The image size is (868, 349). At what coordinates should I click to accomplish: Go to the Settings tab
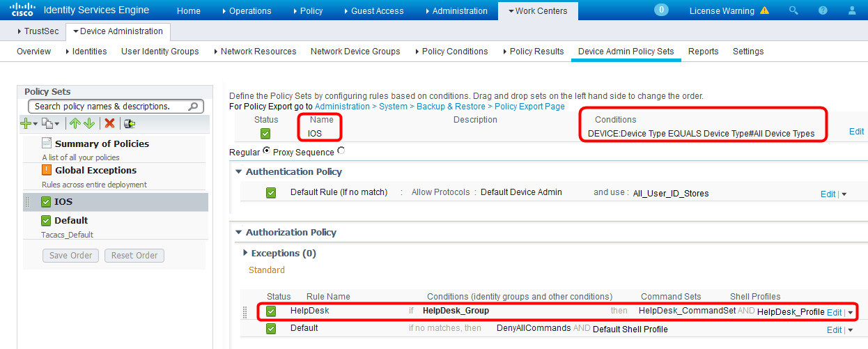[x=748, y=52]
